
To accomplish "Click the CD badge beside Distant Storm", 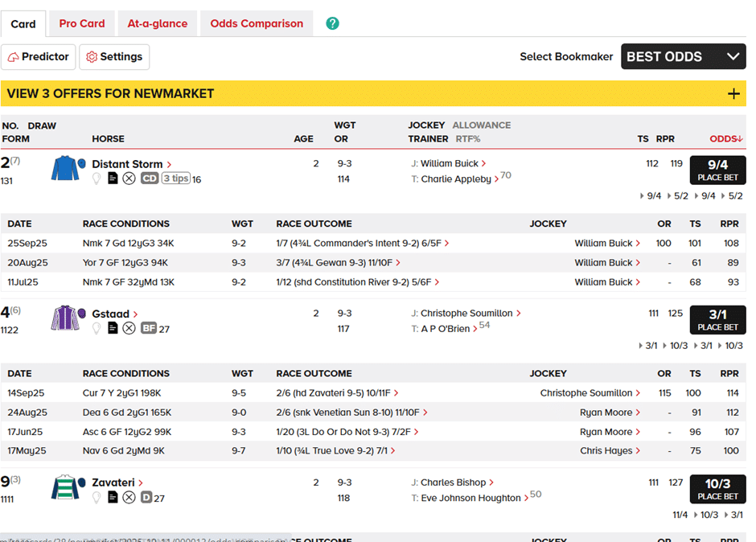I will [x=150, y=179].
